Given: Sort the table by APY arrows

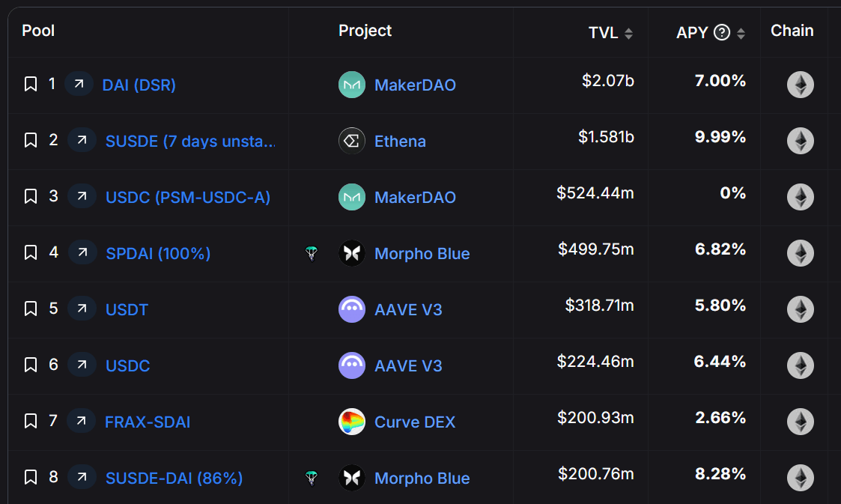Looking at the screenshot, I should coord(741,34).
